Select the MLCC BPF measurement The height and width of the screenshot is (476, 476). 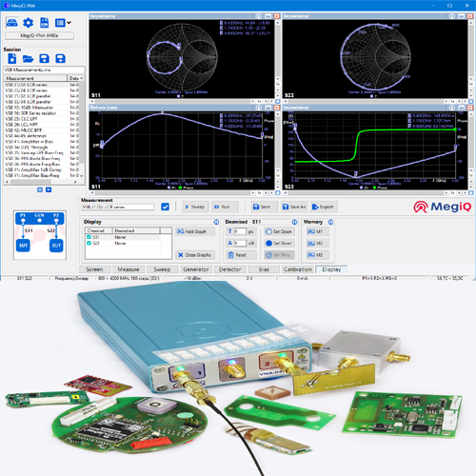coord(42,130)
